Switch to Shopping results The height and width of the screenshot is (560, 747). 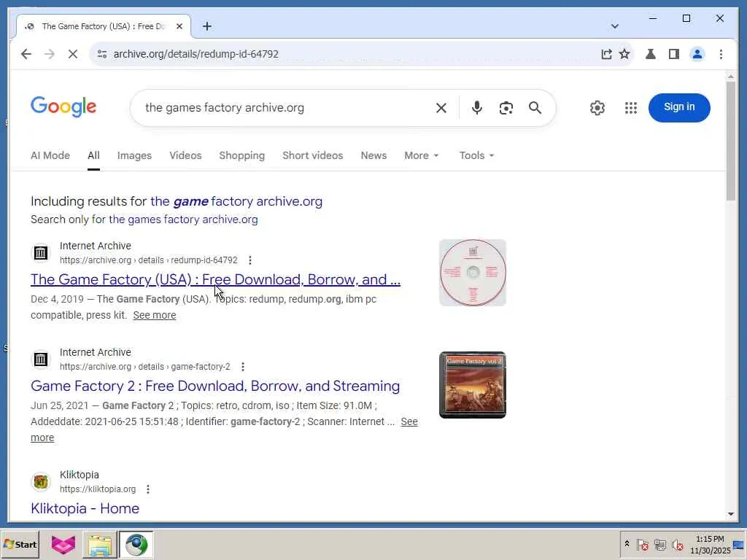[x=241, y=156]
